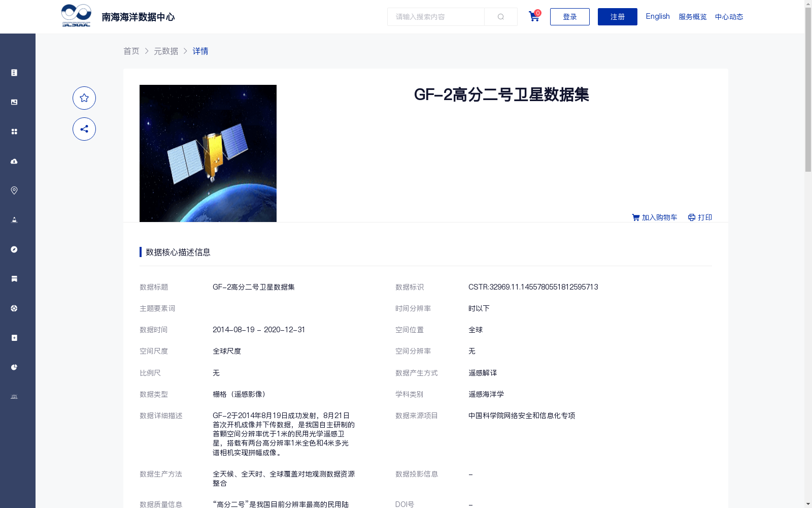Share this dataset using the share icon
Image resolution: width=812 pixels, height=508 pixels.
[x=84, y=129]
